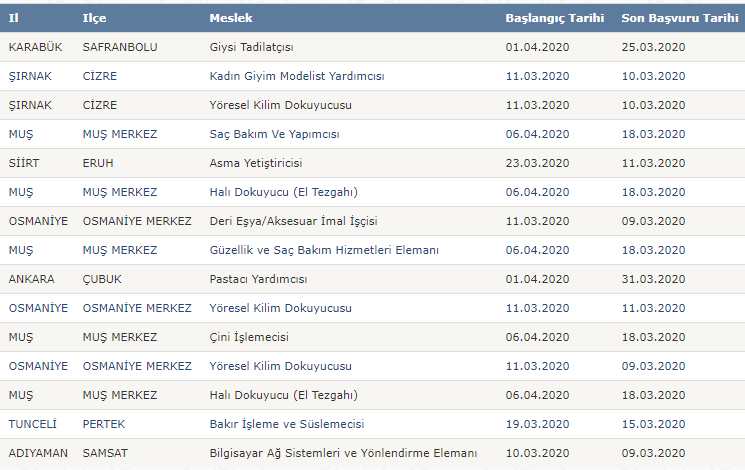Click ADIYAMAN province cell

tap(38, 453)
